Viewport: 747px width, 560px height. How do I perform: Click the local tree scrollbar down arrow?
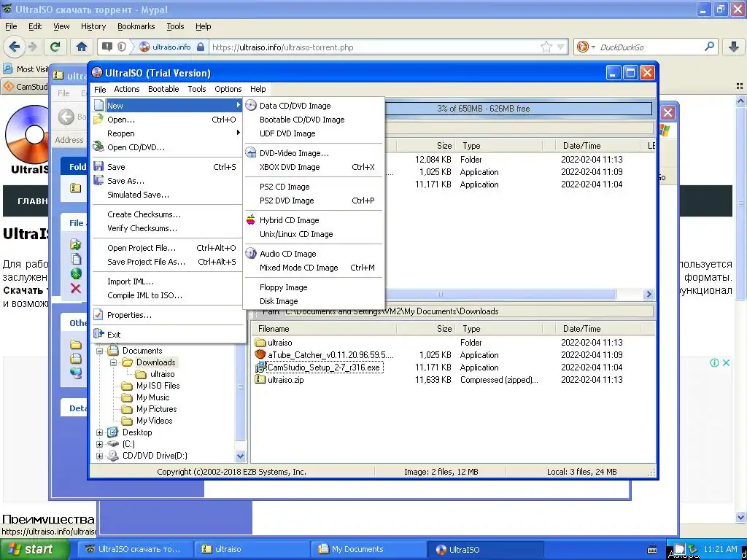tap(241, 456)
